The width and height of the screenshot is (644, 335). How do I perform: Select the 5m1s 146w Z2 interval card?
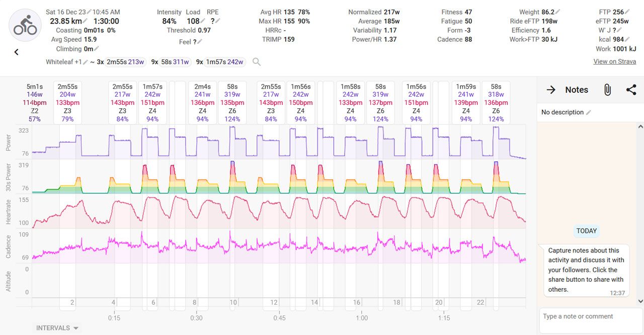[x=35, y=103]
